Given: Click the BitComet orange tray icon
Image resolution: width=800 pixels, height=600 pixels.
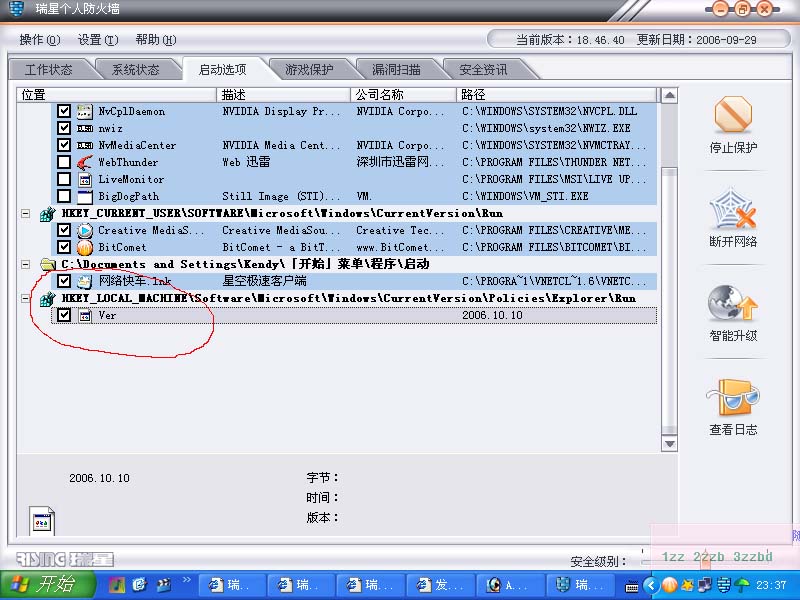Looking at the screenshot, I should (669, 585).
